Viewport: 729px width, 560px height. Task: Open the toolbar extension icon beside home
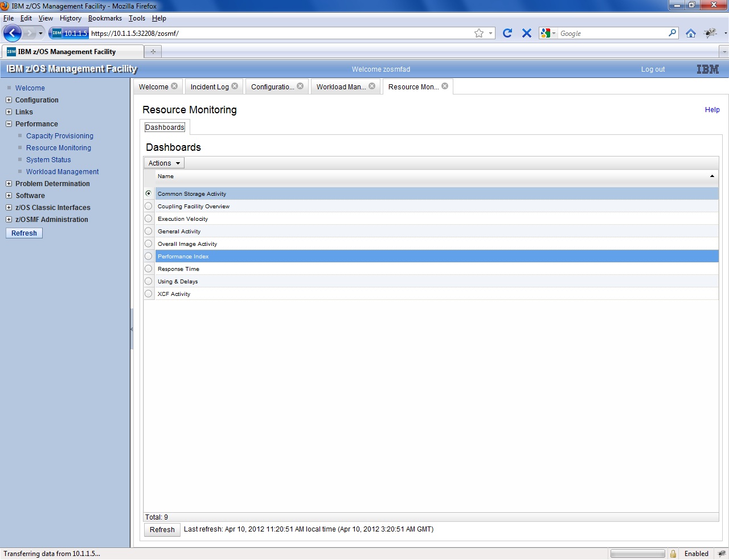710,33
